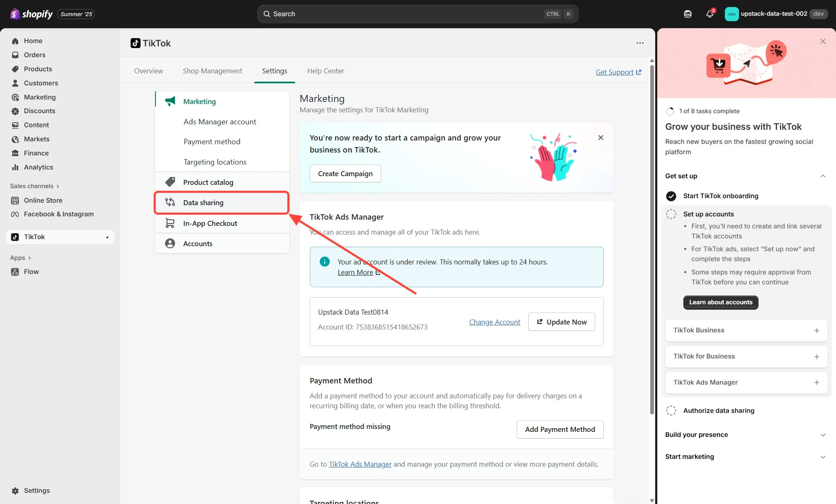836x504 pixels.
Task: Click the Home icon in sidebar
Action: coord(15,41)
